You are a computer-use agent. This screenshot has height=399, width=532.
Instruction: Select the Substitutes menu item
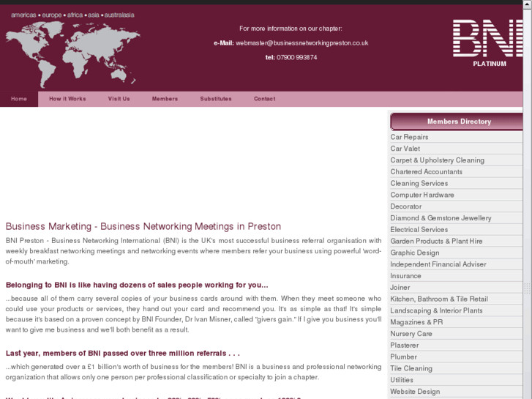tap(216, 99)
